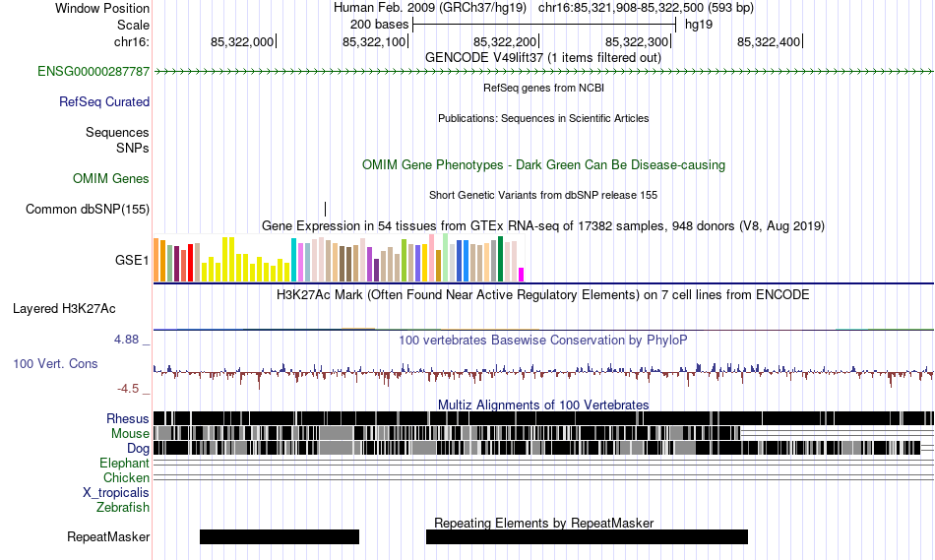Click the RefSeq genes from NCBI title
Viewport: 935px width, 560px height.
[543, 88]
